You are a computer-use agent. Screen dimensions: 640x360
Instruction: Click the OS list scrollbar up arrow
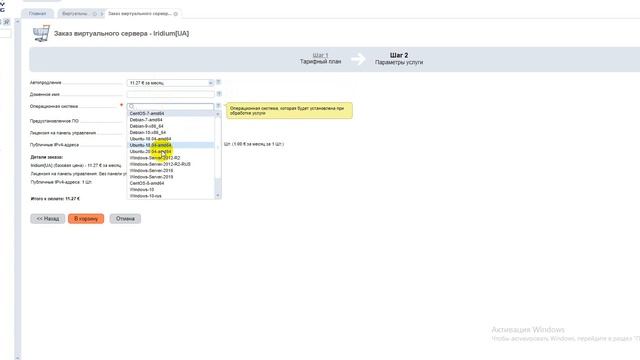click(x=218, y=114)
